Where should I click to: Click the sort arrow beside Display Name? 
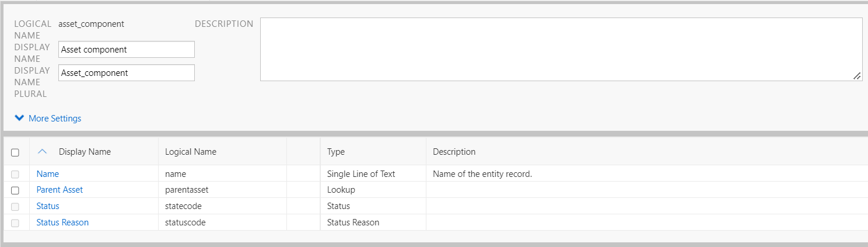pyautogui.click(x=41, y=152)
